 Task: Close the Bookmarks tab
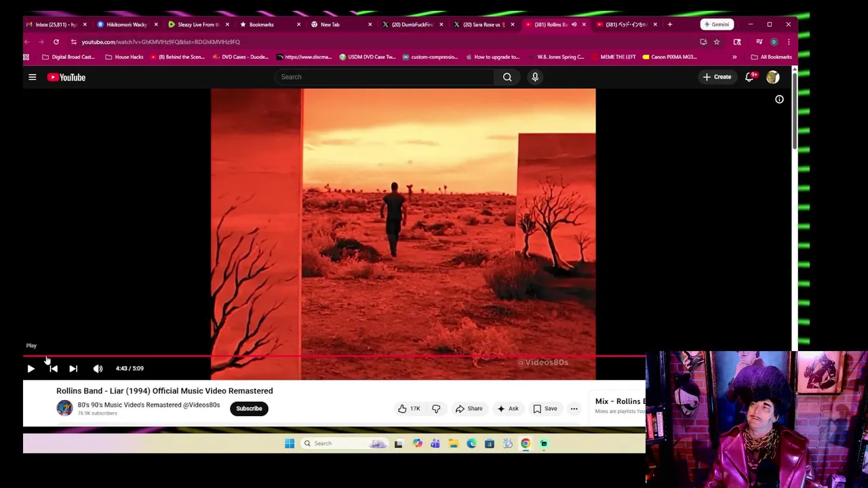[x=298, y=24]
